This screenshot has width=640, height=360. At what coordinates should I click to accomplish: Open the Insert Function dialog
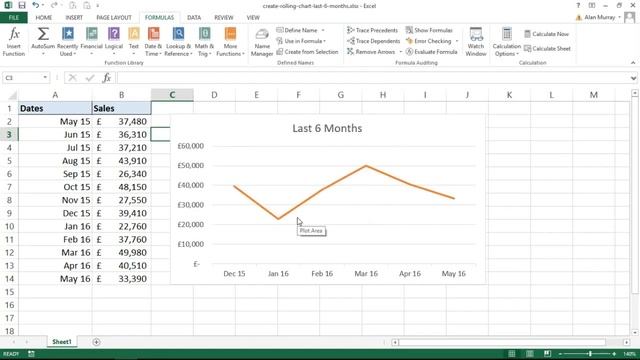14,42
